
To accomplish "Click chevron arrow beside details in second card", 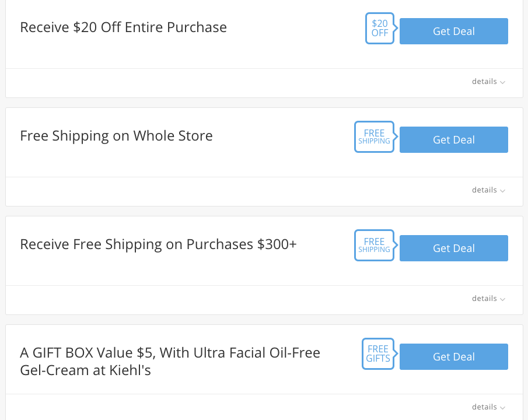I will click(502, 191).
